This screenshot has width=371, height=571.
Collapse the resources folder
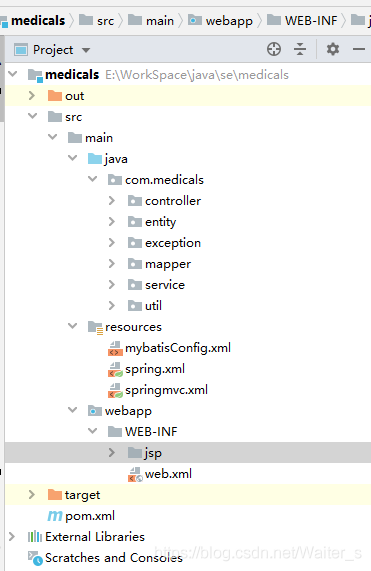pos(73,326)
